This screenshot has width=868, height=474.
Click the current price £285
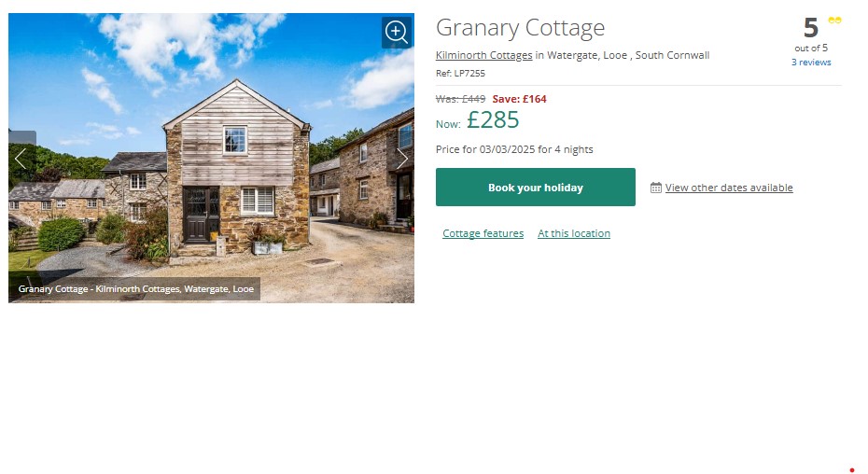click(x=493, y=119)
